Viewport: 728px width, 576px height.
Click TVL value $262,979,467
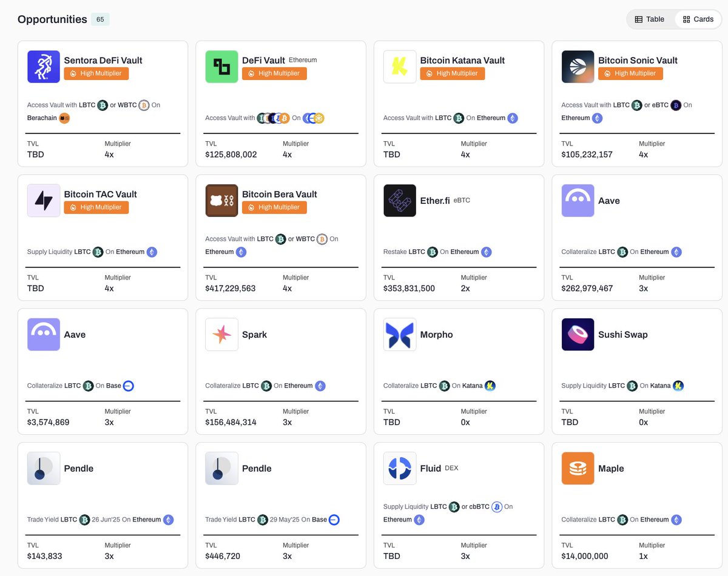pos(587,289)
